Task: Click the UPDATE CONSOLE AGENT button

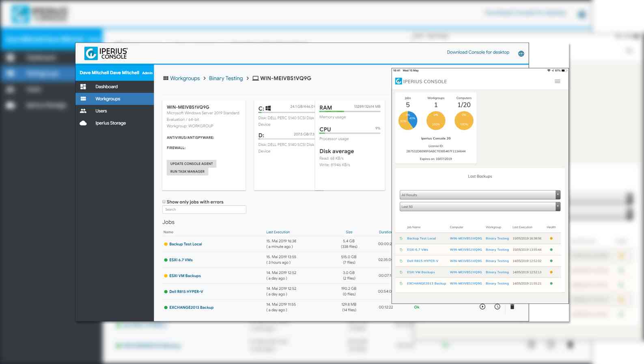Action: click(x=192, y=164)
